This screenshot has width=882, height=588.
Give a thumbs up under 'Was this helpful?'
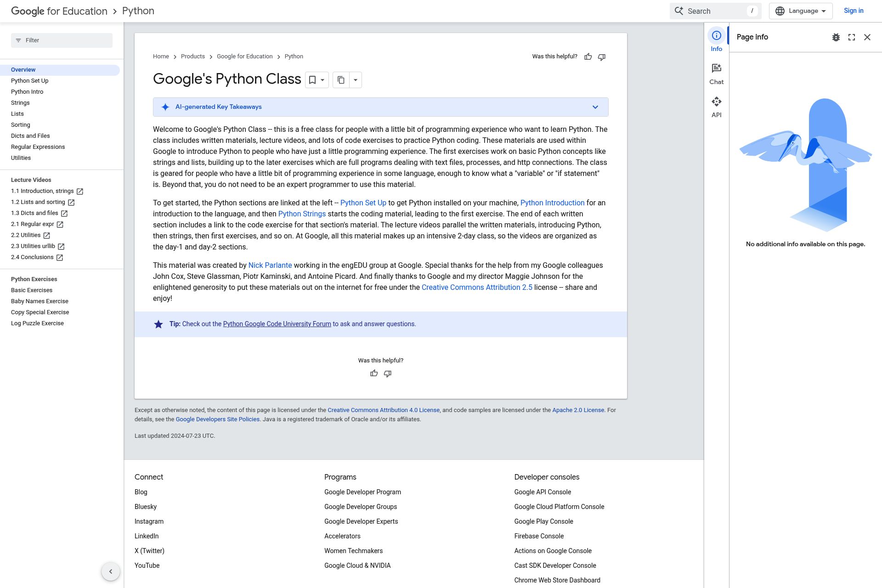pos(374,373)
